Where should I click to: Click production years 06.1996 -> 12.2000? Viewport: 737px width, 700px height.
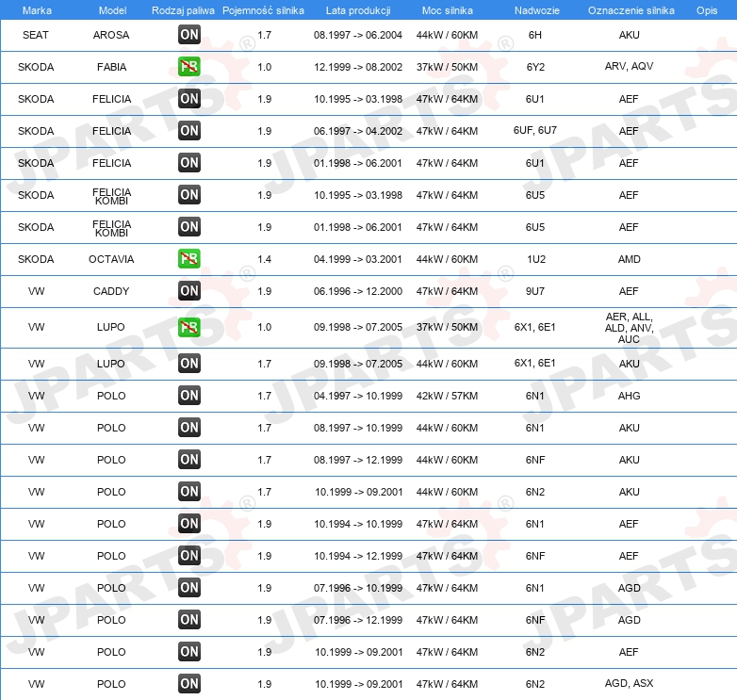358,291
